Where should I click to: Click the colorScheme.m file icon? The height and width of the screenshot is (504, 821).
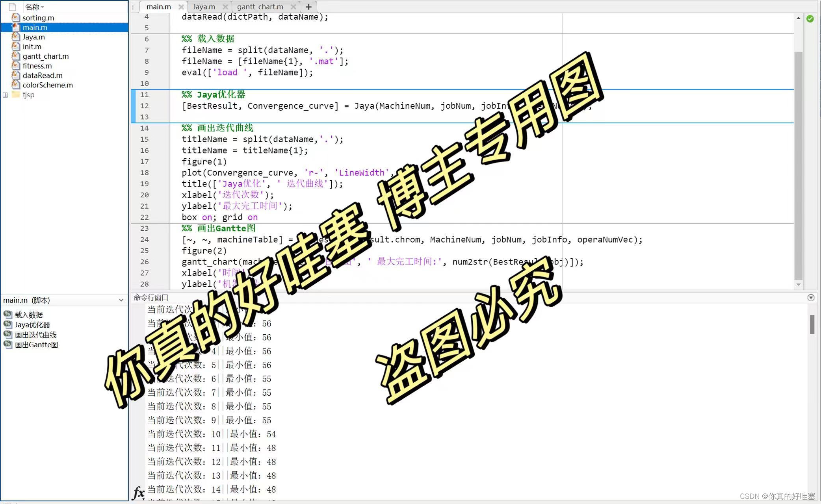tap(16, 85)
